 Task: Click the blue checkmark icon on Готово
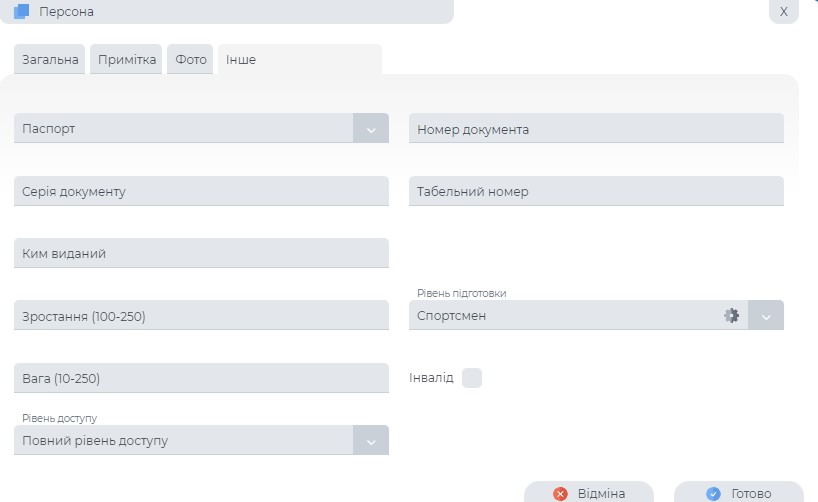[713, 494]
